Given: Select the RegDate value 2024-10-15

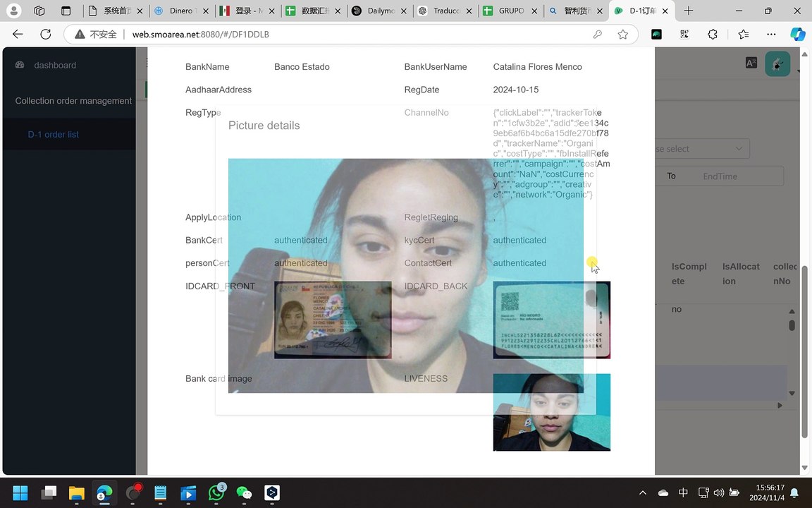Looking at the screenshot, I should pyautogui.click(x=516, y=90).
